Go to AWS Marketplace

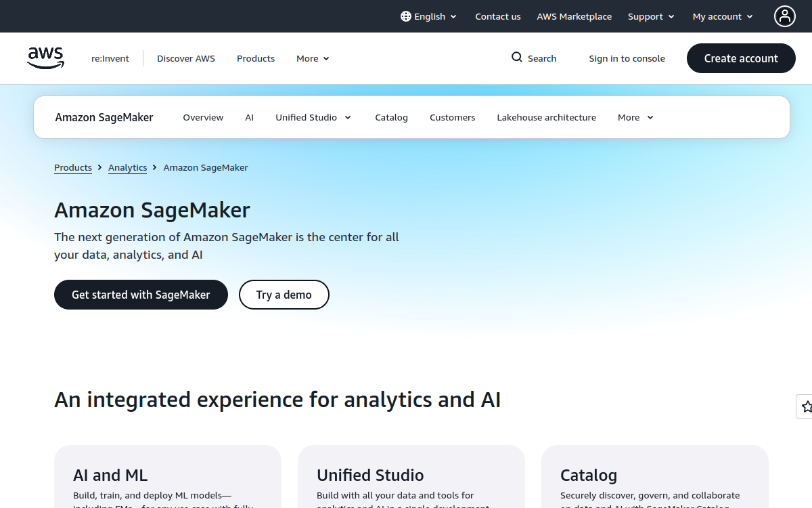click(574, 16)
